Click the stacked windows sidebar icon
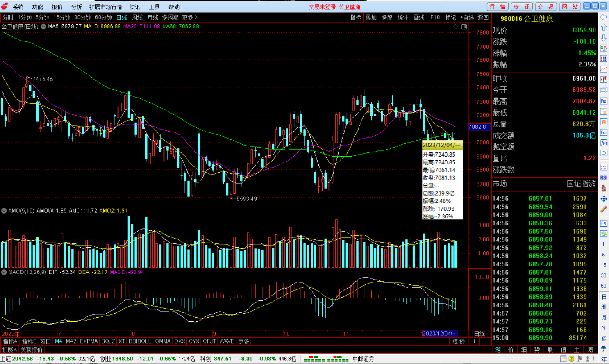Screen dimensions: 609x364 (x=604, y=90)
